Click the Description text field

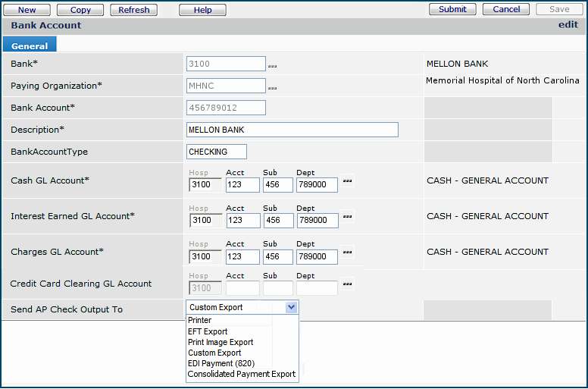(x=292, y=130)
